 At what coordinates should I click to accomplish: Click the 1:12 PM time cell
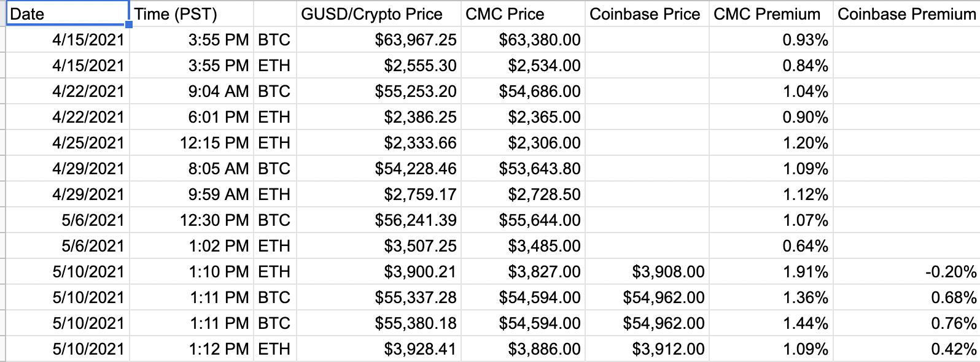point(192,349)
